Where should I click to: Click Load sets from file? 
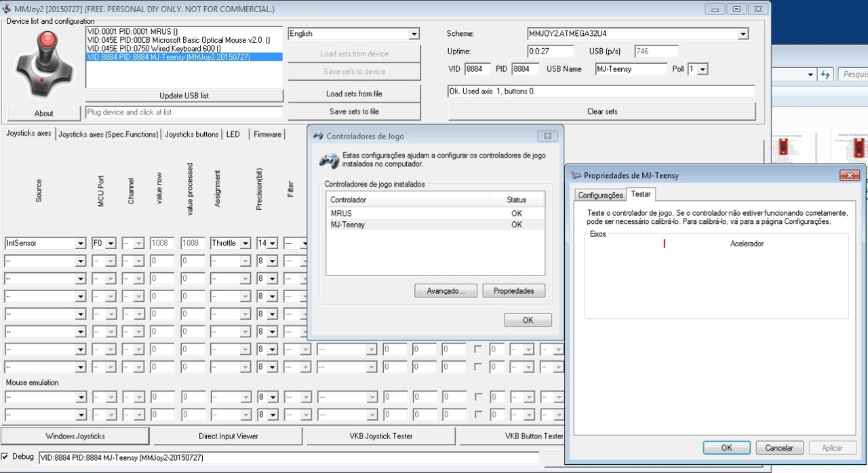pos(354,94)
